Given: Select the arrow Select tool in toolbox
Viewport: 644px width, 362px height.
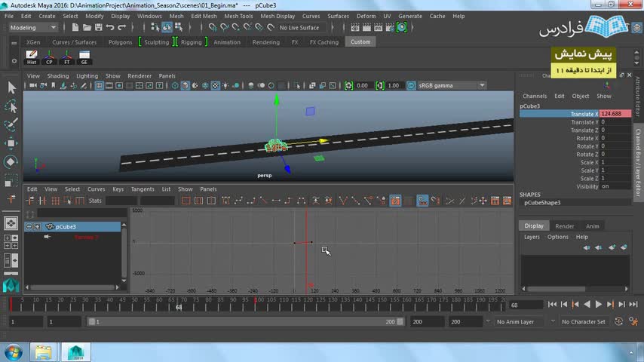Looking at the screenshot, I should pyautogui.click(x=11, y=87).
